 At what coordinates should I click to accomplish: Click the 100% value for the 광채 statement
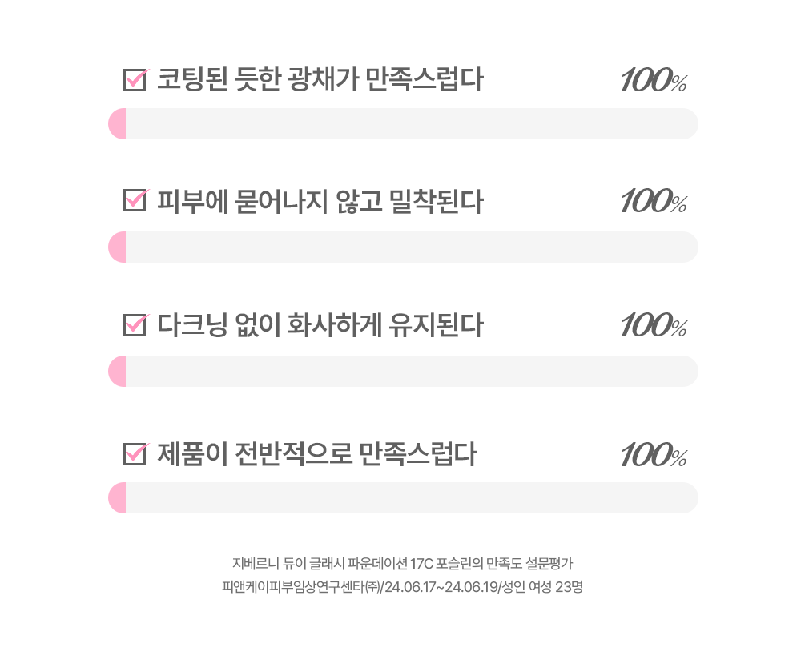coord(654,81)
